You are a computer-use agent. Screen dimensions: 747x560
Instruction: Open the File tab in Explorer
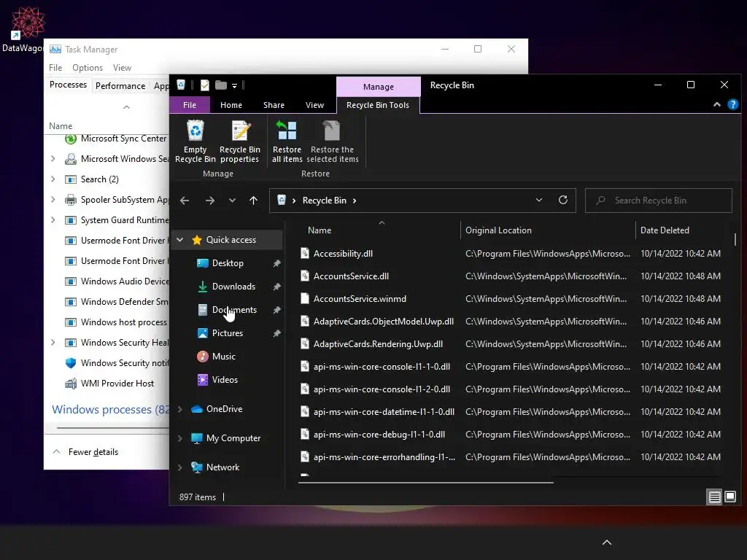(190, 105)
